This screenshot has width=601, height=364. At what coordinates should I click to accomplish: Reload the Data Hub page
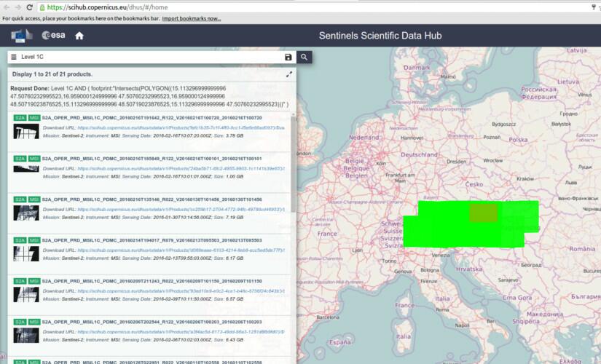point(30,7)
